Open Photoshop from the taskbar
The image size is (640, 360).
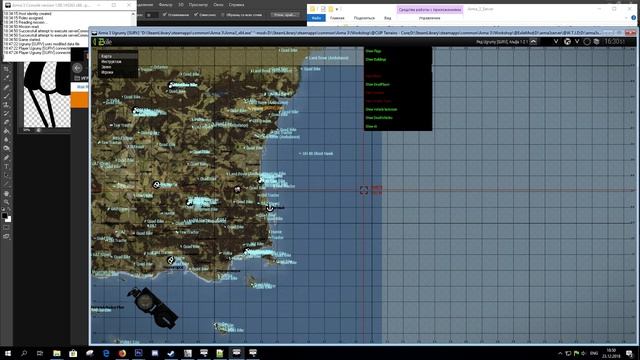click(138, 353)
